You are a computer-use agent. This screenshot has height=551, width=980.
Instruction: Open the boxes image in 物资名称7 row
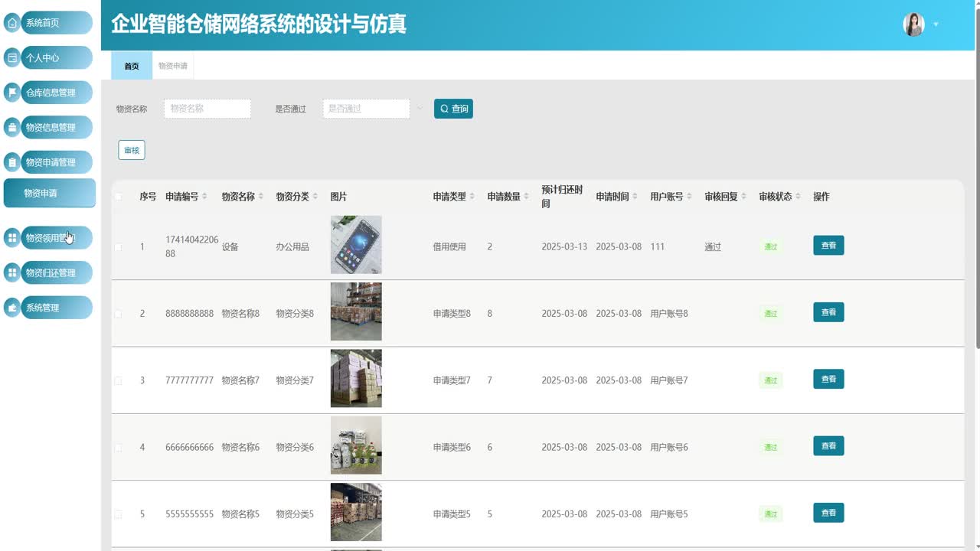point(356,378)
